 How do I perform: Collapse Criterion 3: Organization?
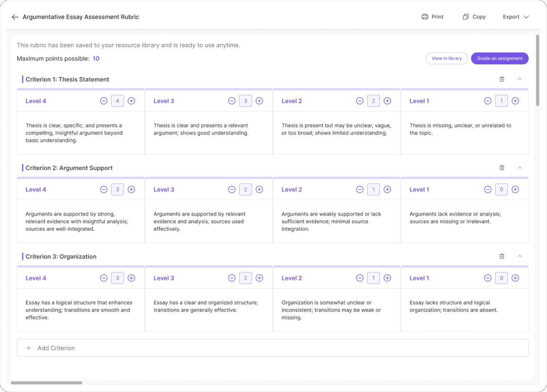pos(520,256)
